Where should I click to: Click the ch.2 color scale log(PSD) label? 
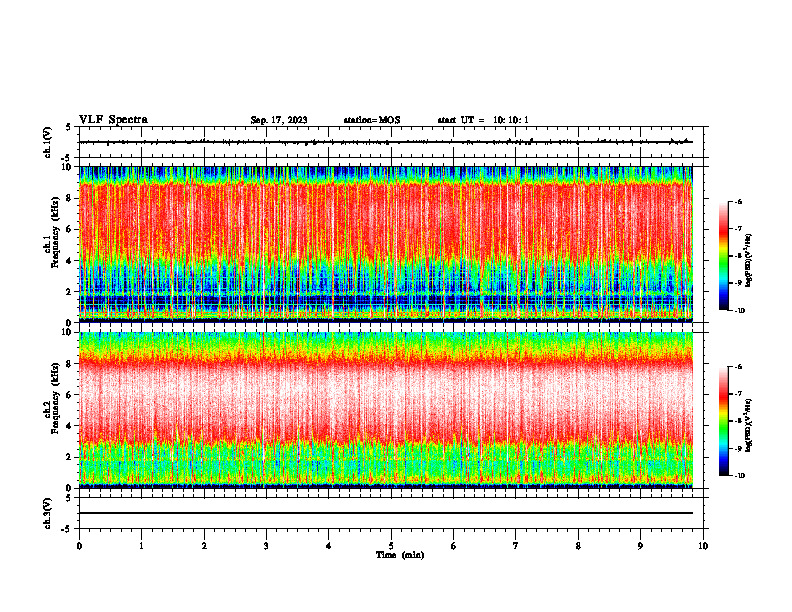pos(749,425)
